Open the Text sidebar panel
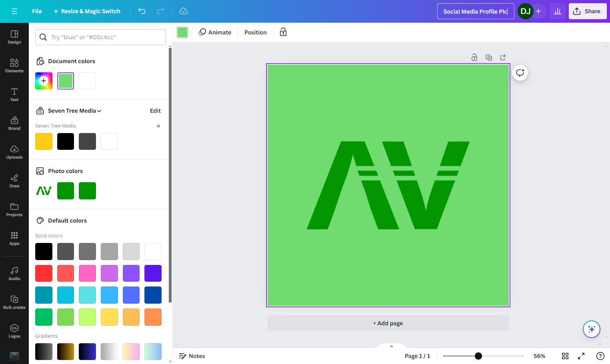The height and width of the screenshot is (364, 610). tap(14, 95)
